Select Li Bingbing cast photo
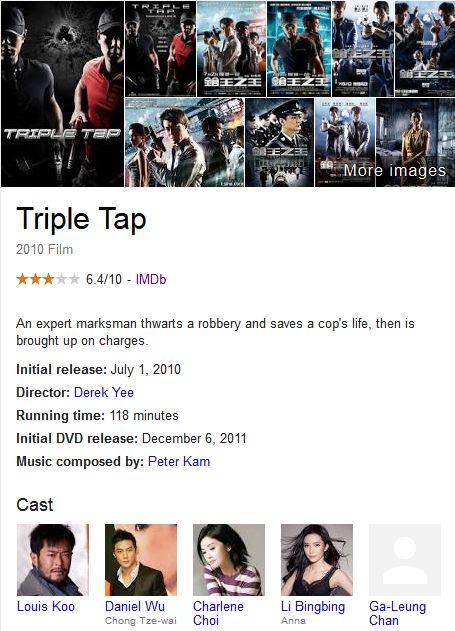This screenshot has height=631, width=455. pyautogui.click(x=317, y=560)
